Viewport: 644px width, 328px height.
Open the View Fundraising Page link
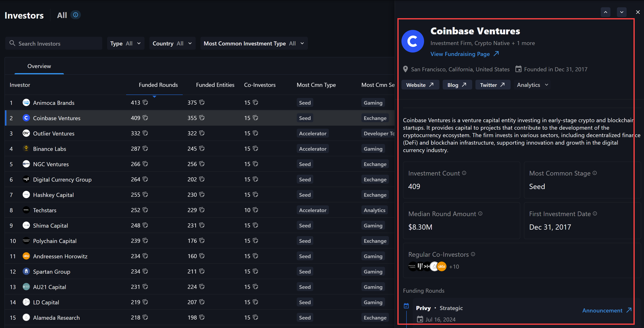point(465,54)
